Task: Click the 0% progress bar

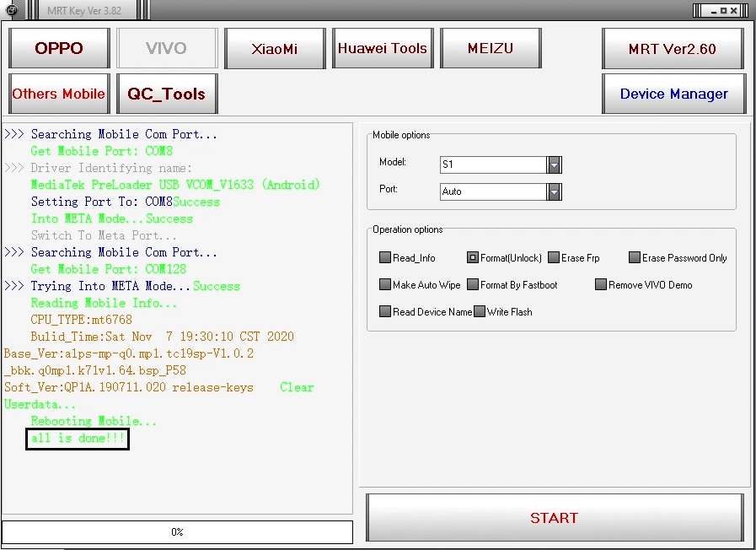Action: pyautogui.click(x=177, y=531)
